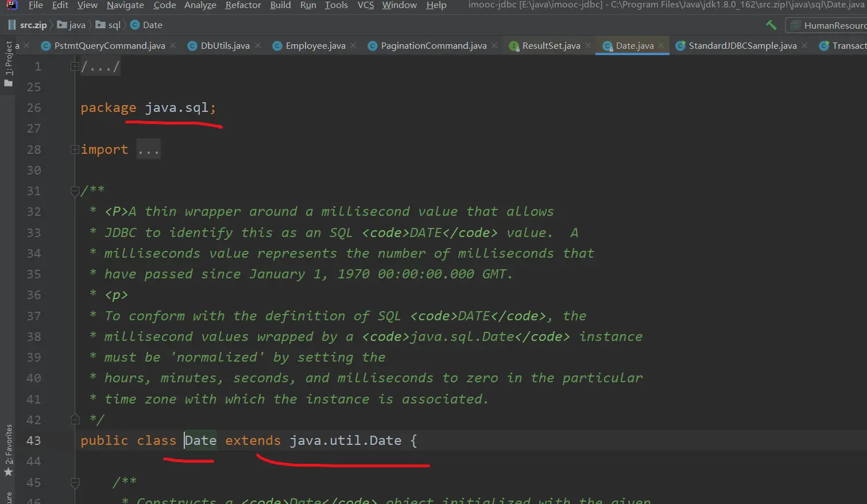
Task: Open the Refactor menu
Action: [x=243, y=5]
